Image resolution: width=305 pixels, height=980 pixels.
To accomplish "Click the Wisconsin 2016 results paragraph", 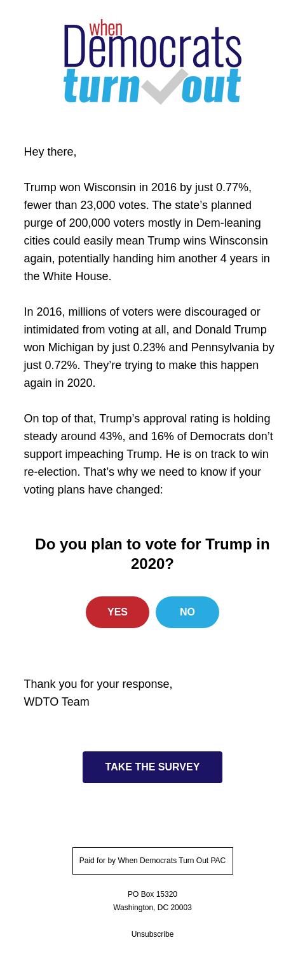I will [149, 232].
